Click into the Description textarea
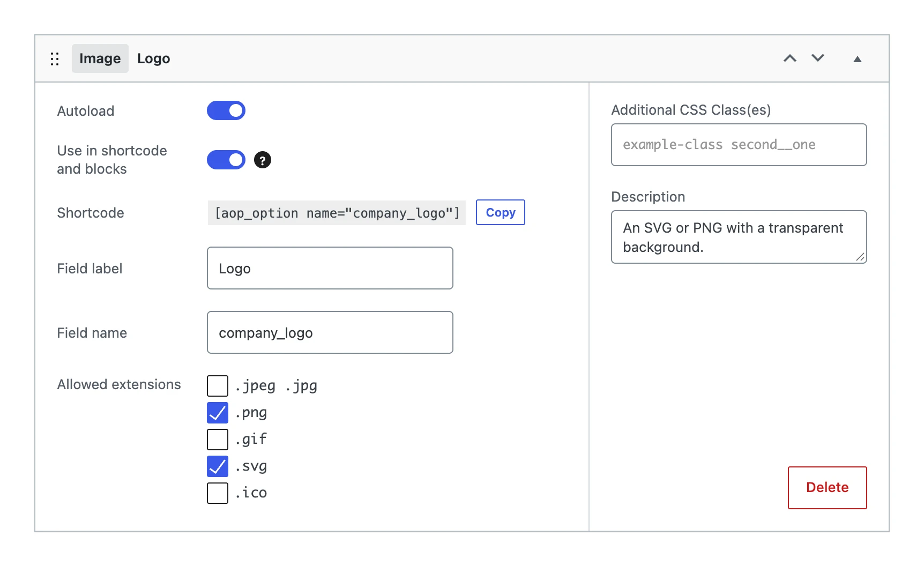 739,237
